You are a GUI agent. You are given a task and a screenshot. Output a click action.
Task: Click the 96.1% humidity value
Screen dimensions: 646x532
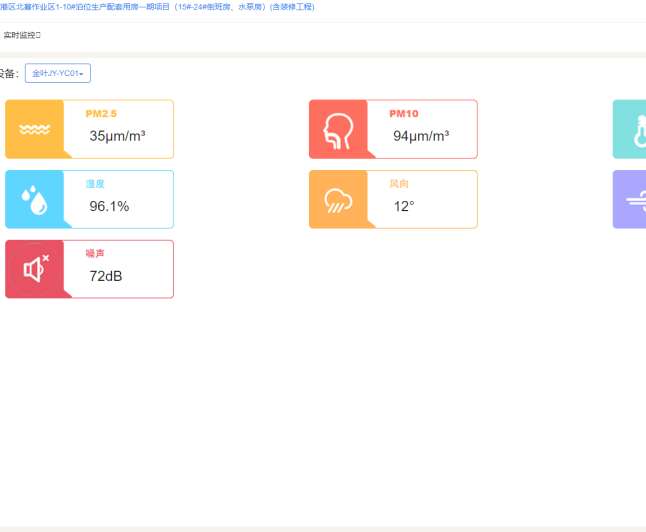point(109,206)
